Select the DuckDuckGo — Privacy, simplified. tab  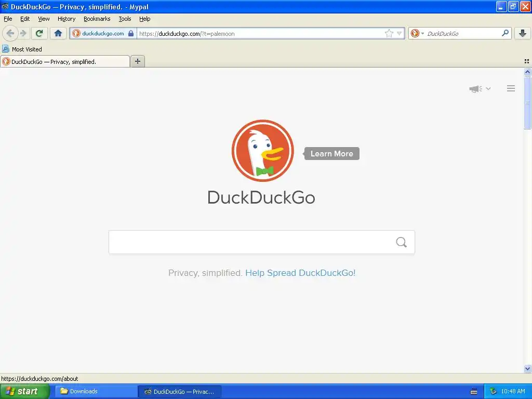[65, 61]
